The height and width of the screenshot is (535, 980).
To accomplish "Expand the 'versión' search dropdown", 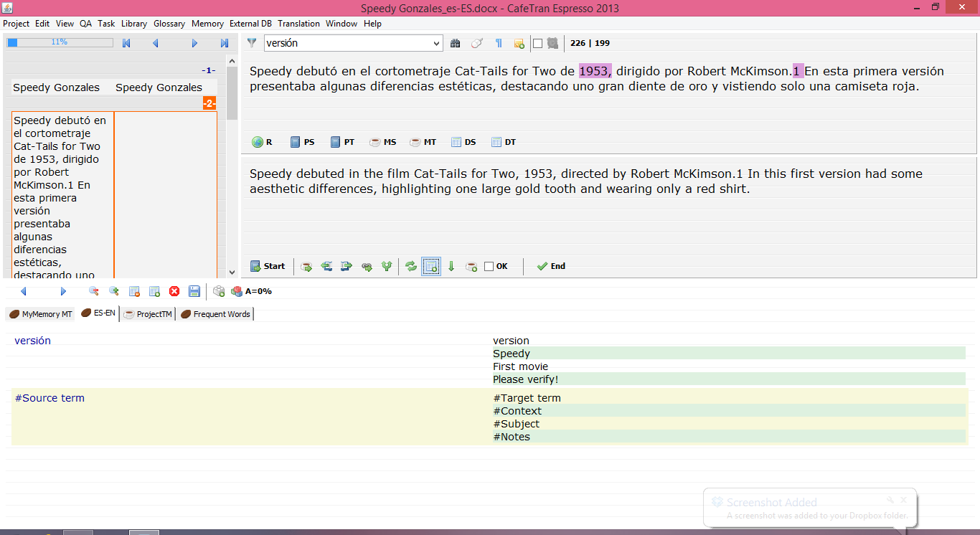I will pyautogui.click(x=436, y=44).
